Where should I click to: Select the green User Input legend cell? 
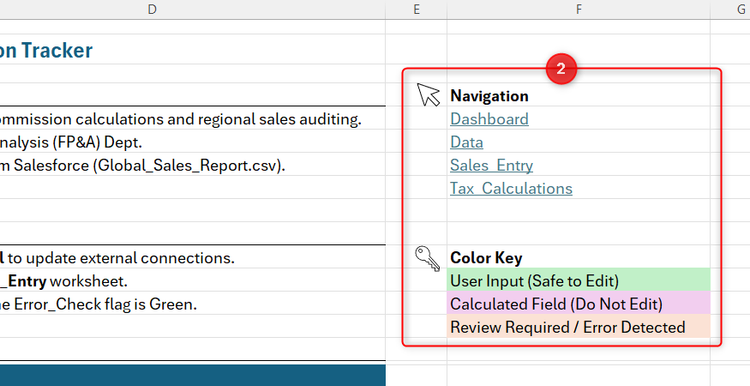point(579,280)
